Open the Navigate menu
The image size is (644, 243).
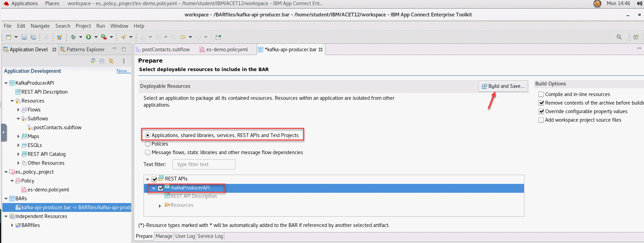(x=40, y=26)
